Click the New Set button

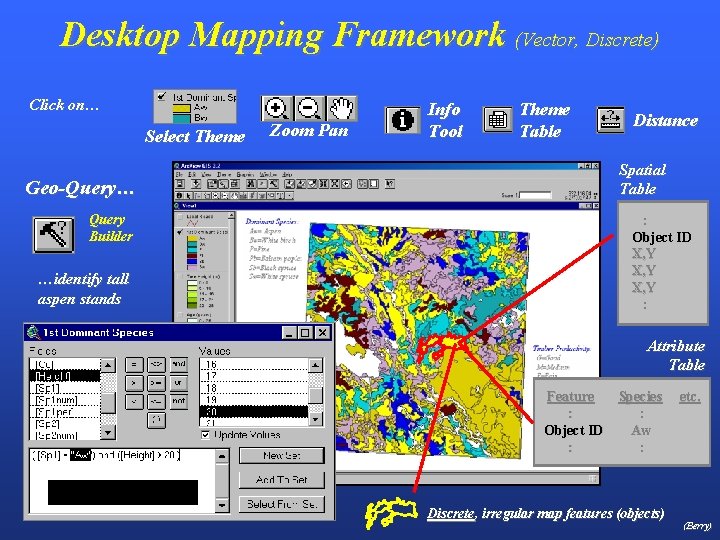pyautogui.click(x=281, y=456)
